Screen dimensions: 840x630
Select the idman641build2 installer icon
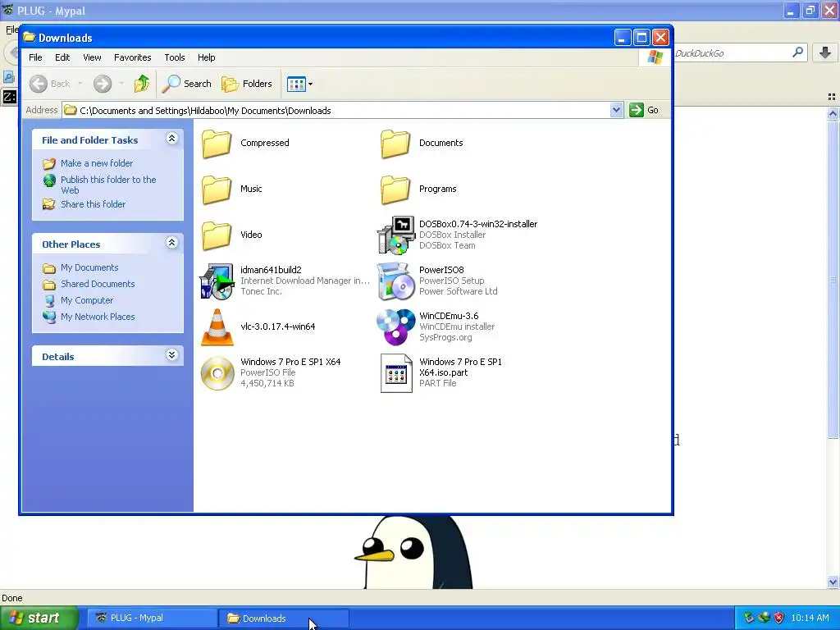[x=217, y=281]
